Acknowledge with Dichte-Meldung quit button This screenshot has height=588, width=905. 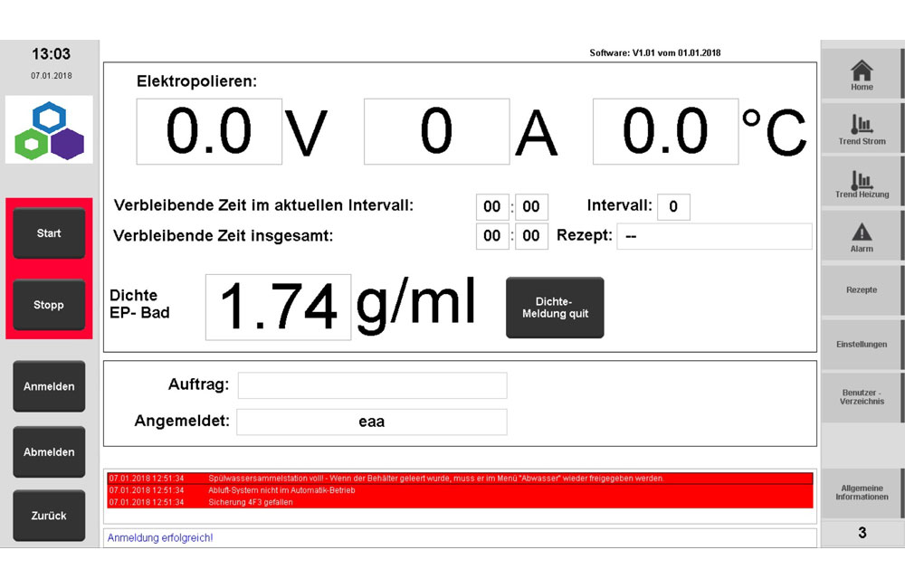coord(555,308)
